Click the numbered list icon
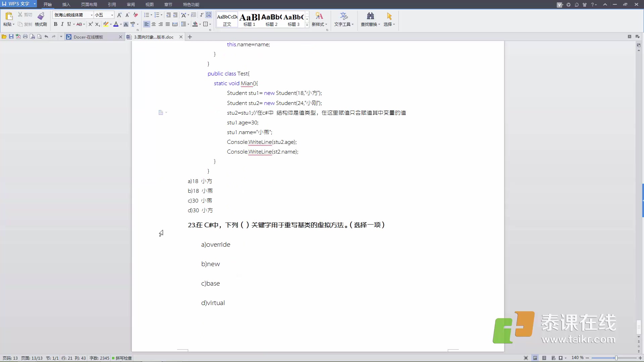Screen dimensions: 644x362 157,15
